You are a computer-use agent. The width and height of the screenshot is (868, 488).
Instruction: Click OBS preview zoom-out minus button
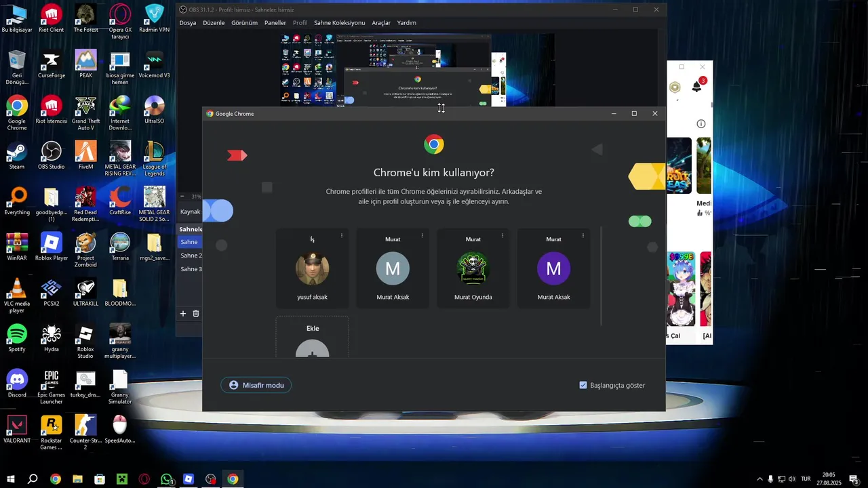pos(182,197)
